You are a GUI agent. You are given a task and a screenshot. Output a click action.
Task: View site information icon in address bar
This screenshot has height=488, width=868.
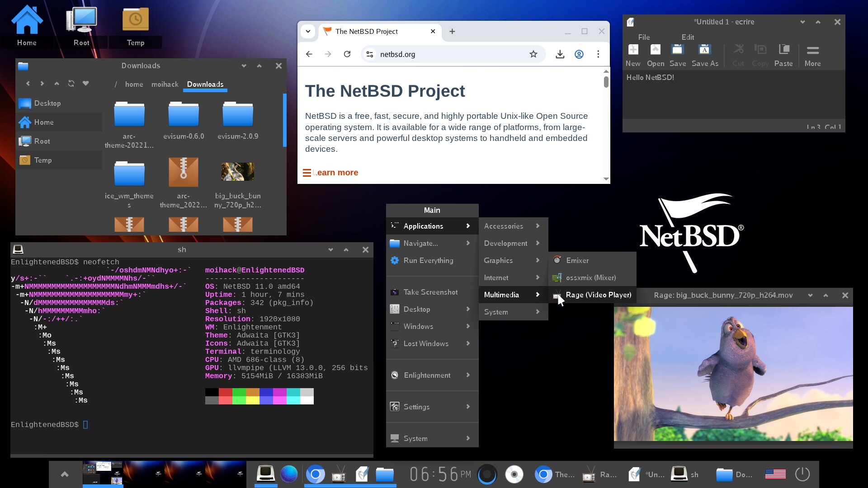pyautogui.click(x=370, y=54)
